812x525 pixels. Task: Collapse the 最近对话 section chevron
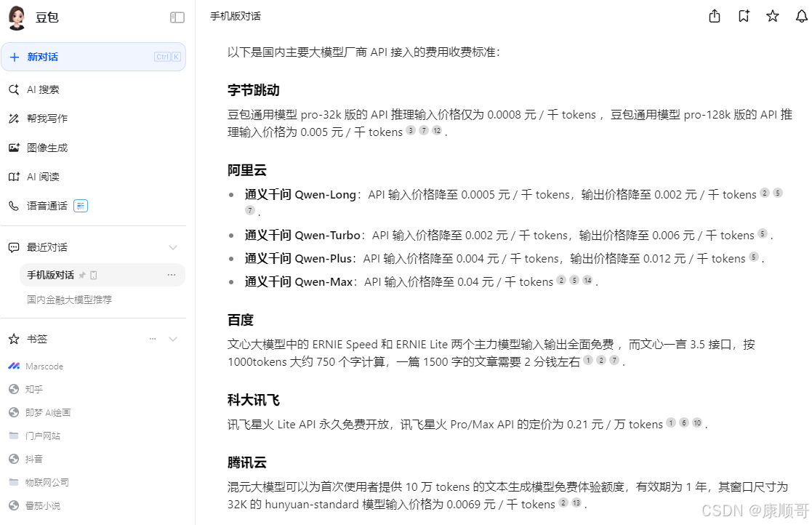pyautogui.click(x=173, y=247)
